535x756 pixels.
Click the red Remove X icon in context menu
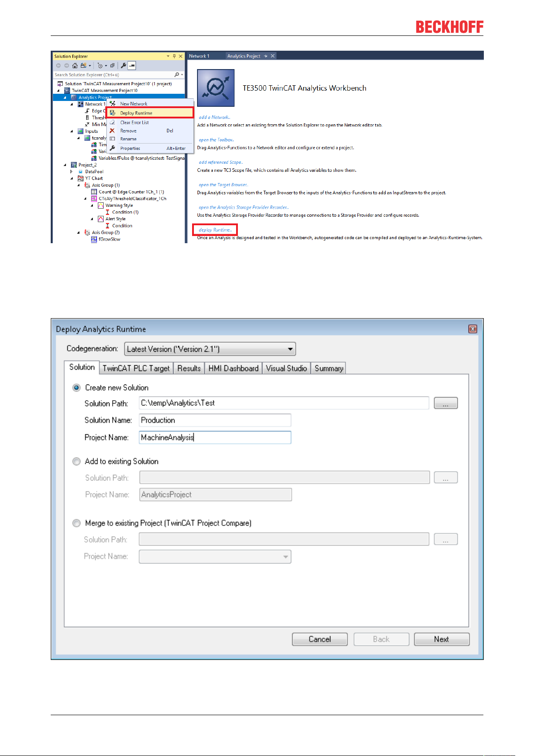[112, 131]
